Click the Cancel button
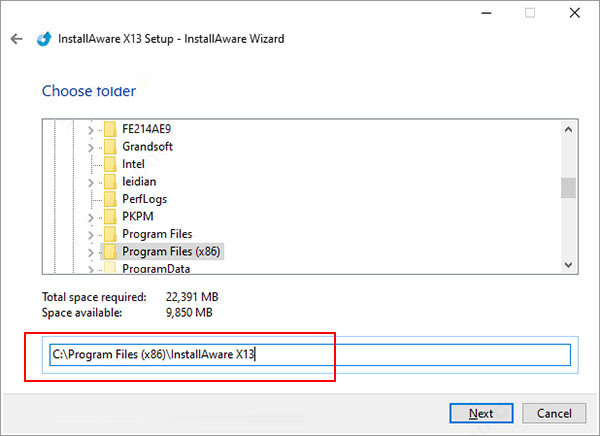The height and width of the screenshot is (436, 600). coord(554,413)
